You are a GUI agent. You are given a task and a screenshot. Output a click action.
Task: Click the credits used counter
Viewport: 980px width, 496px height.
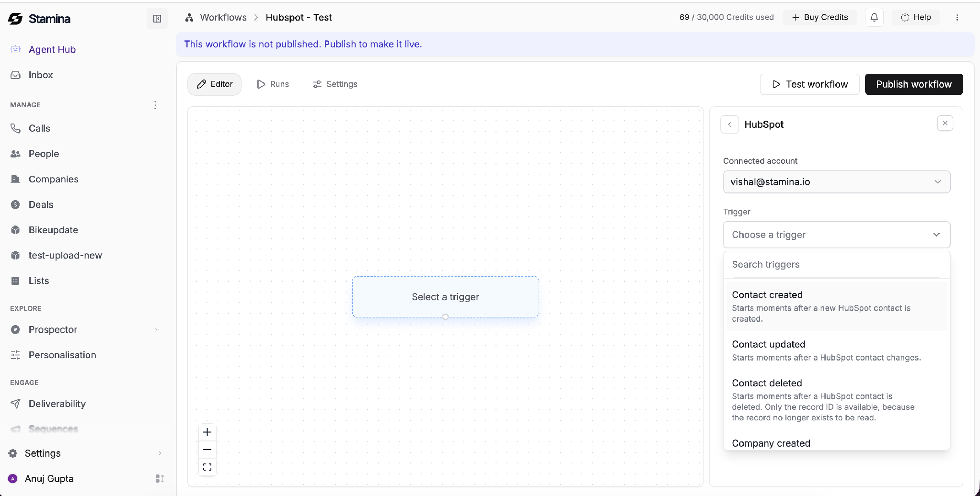[726, 17]
